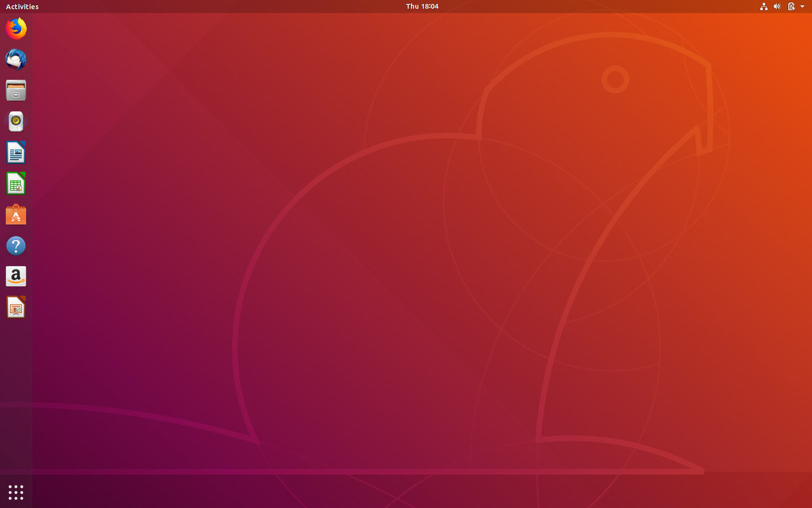
Task: Click the network indicator in the top bar
Action: coord(764,7)
